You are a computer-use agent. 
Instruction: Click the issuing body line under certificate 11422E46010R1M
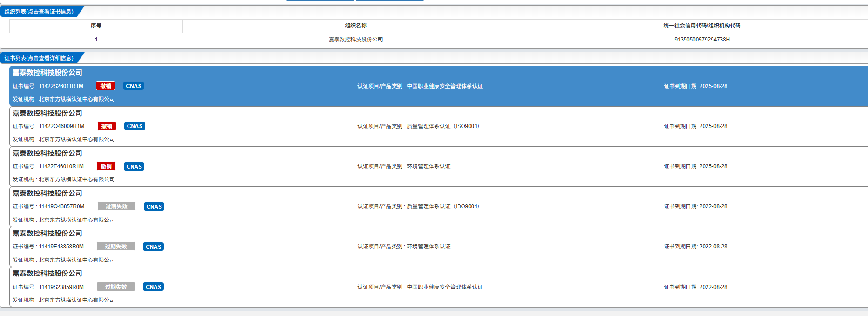tap(64, 179)
